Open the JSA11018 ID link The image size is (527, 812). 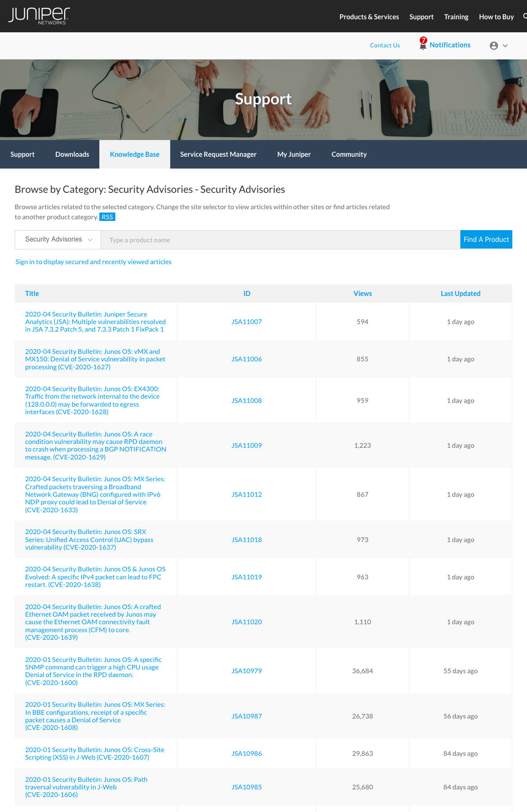point(246,540)
